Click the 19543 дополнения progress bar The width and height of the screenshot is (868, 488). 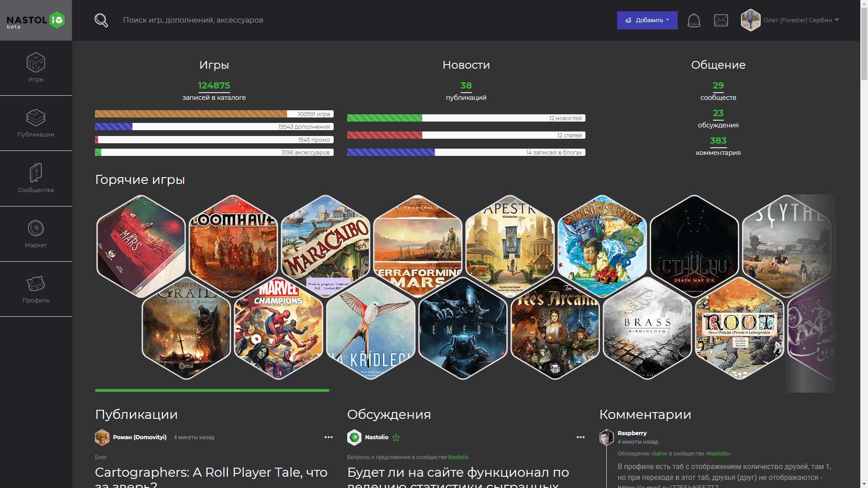[214, 127]
